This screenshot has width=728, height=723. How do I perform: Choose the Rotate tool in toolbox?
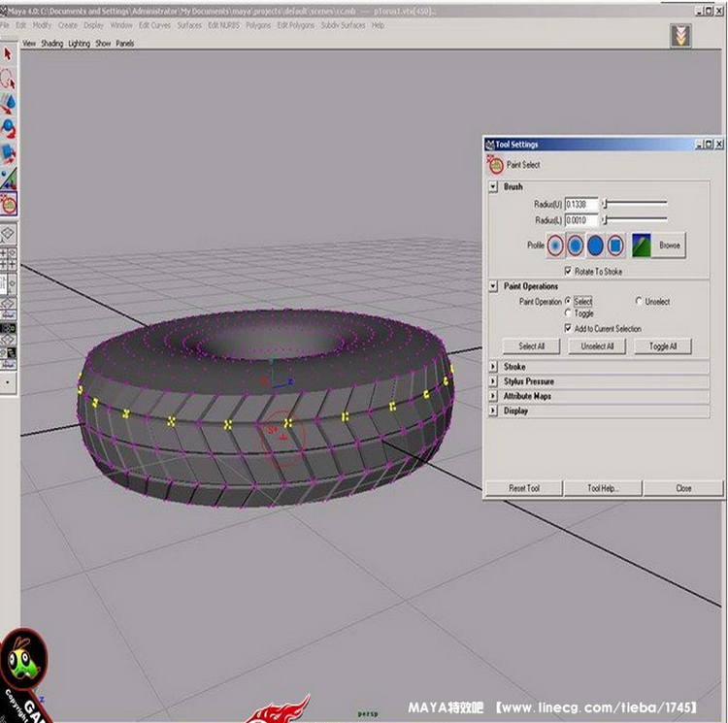tap(8, 128)
